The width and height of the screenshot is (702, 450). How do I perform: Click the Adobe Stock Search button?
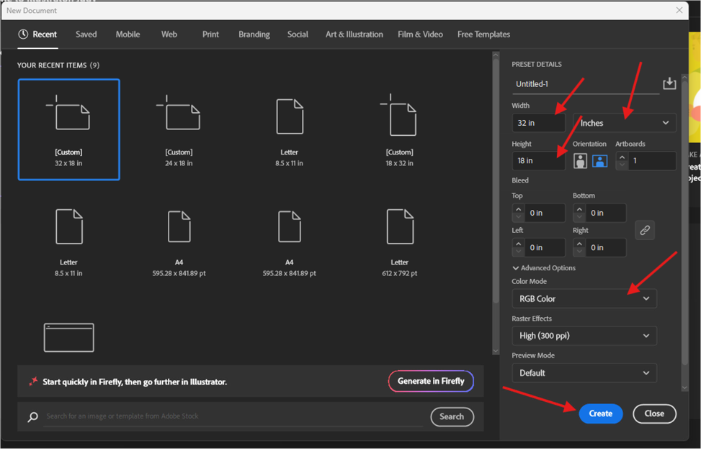pyautogui.click(x=452, y=417)
